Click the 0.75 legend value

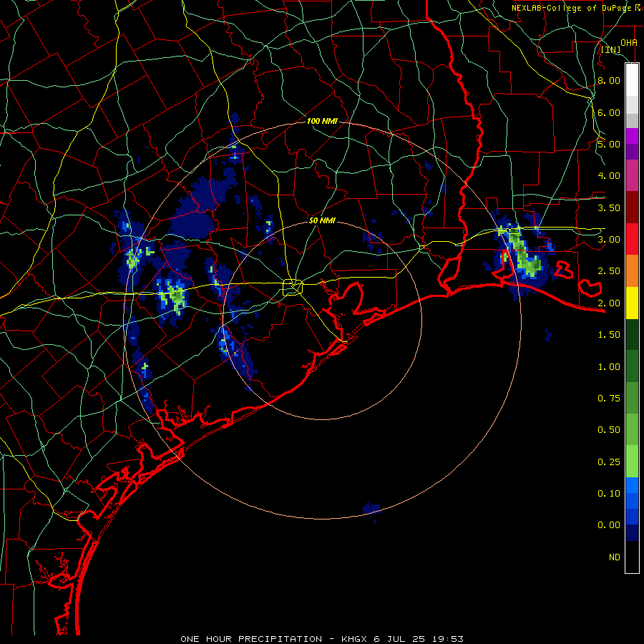[x=609, y=399]
